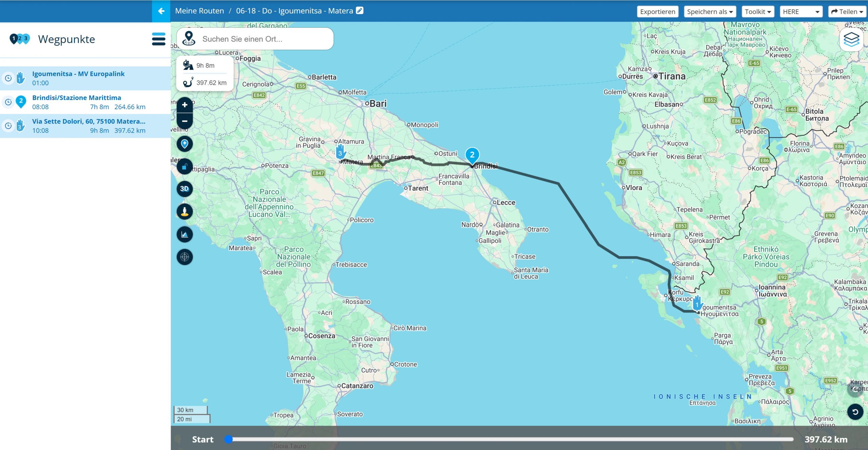The image size is (868, 450).
Task: Click the add waypoint pin button
Action: click(x=185, y=144)
